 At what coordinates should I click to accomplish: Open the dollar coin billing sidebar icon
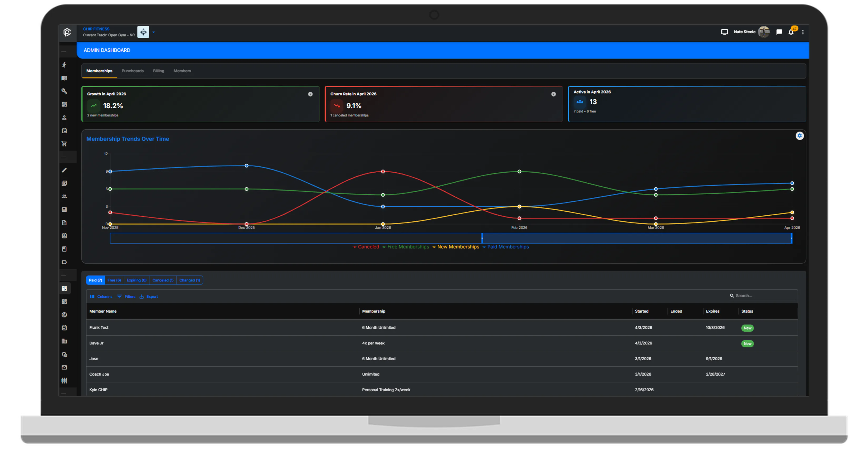tap(64, 315)
